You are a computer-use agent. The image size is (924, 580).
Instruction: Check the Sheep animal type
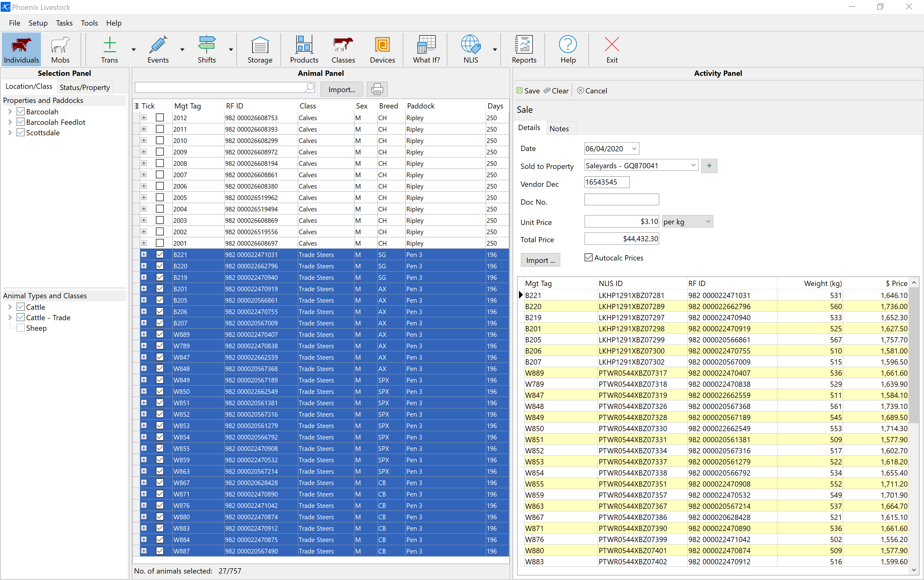pos(21,328)
